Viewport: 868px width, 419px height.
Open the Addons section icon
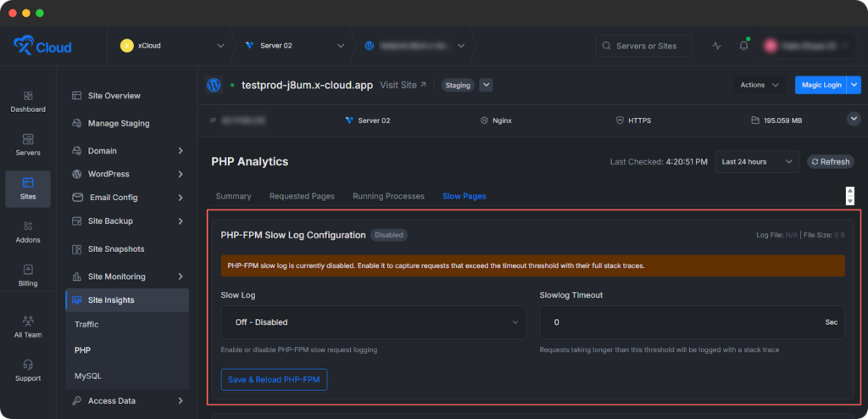(x=28, y=232)
